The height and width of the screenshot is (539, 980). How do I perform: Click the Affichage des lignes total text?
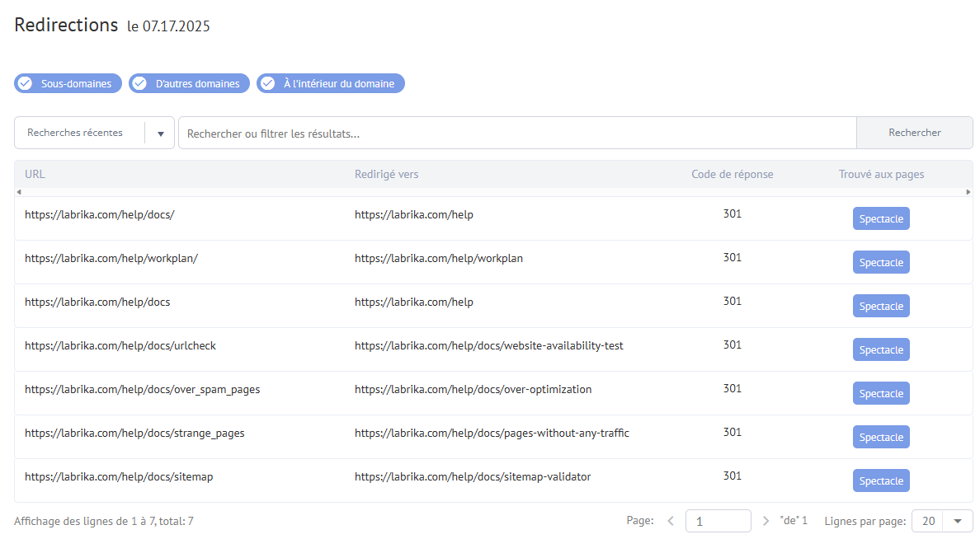point(104,521)
